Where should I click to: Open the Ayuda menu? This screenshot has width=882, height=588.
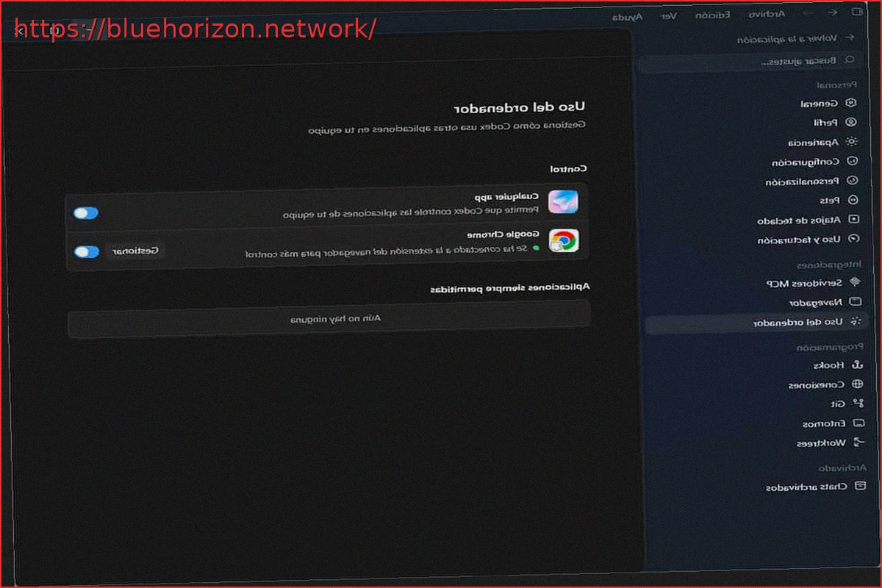pos(627,16)
